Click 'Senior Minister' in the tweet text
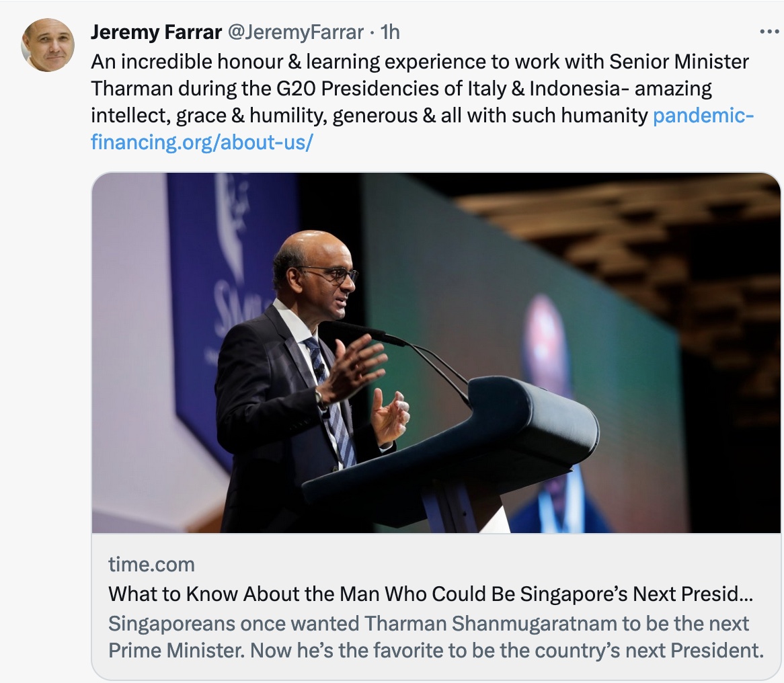 [x=679, y=62]
